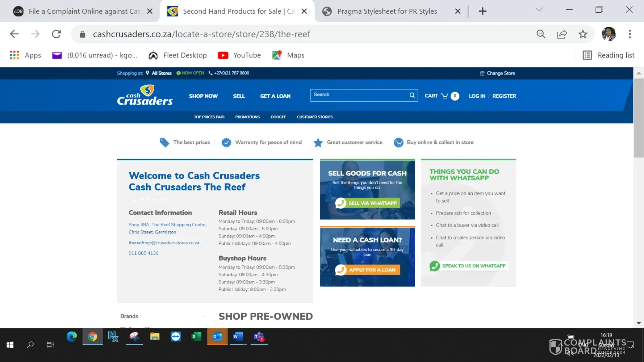Open the Reef Shopping Centre address link
The width and height of the screenshot is (644, 362).
click(x=168, y=228)
